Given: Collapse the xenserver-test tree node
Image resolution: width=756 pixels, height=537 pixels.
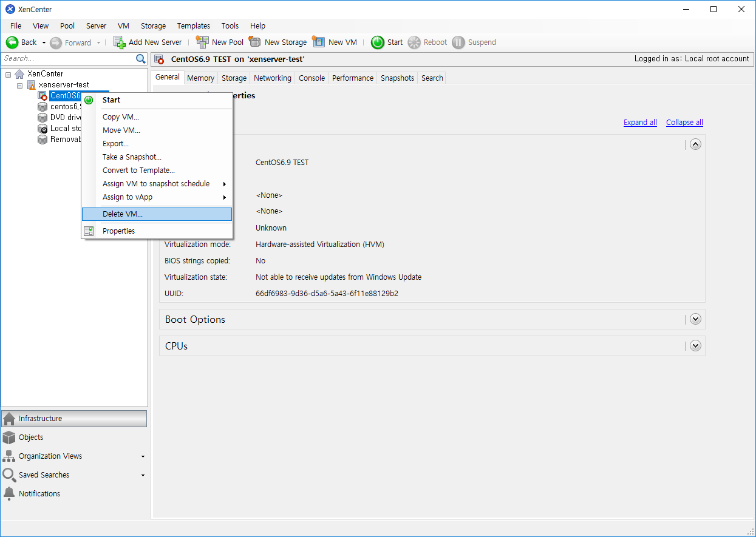Looking at the screenshot, I should click(19, 85).
